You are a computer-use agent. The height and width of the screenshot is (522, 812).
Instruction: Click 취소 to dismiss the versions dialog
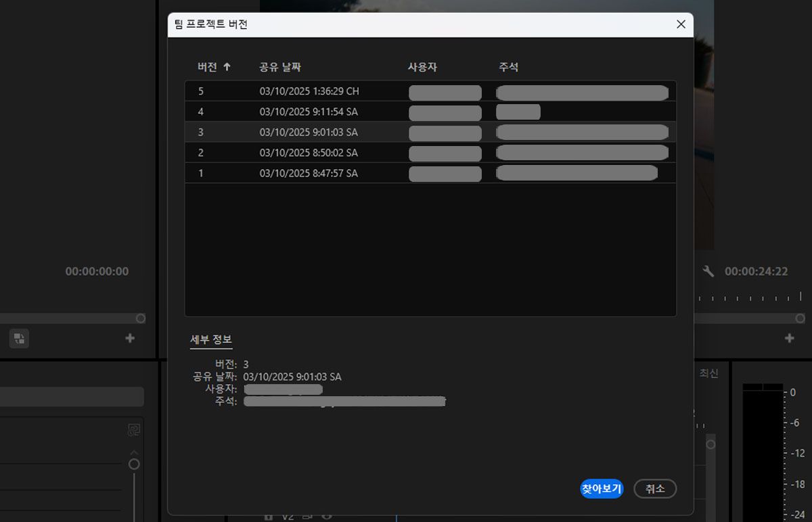click(x=655, y=489)
